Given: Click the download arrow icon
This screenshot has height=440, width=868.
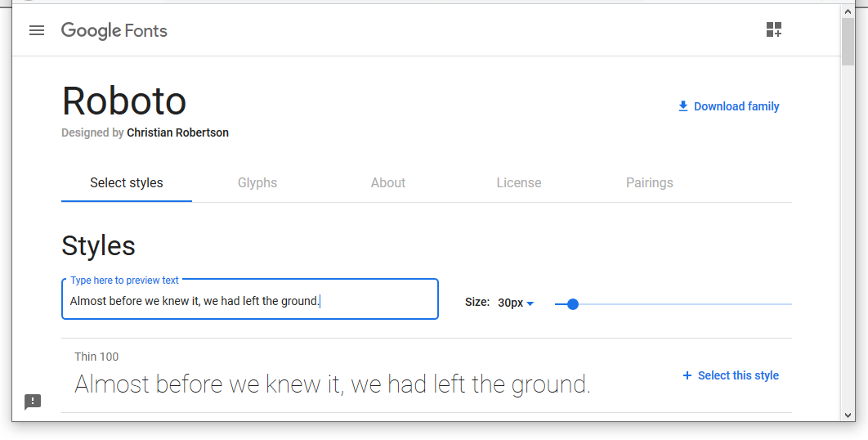Looking at the screenshot, I should point(683,106).
